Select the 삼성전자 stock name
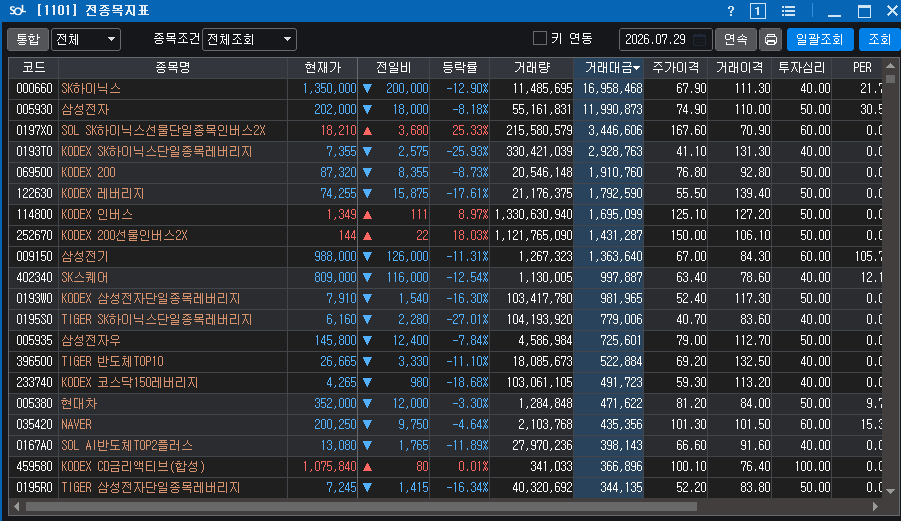 85,110
